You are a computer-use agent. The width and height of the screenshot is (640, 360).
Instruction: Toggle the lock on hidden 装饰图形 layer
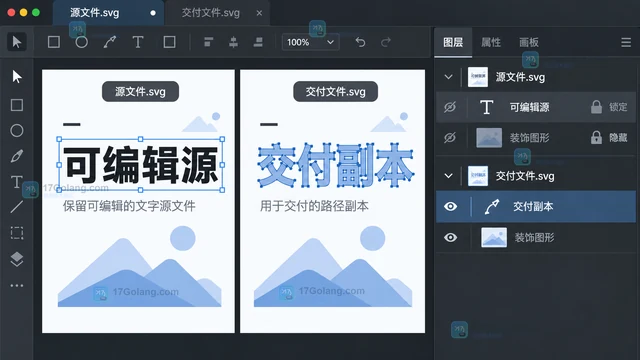pyautogui.click(x=596, y=138)
